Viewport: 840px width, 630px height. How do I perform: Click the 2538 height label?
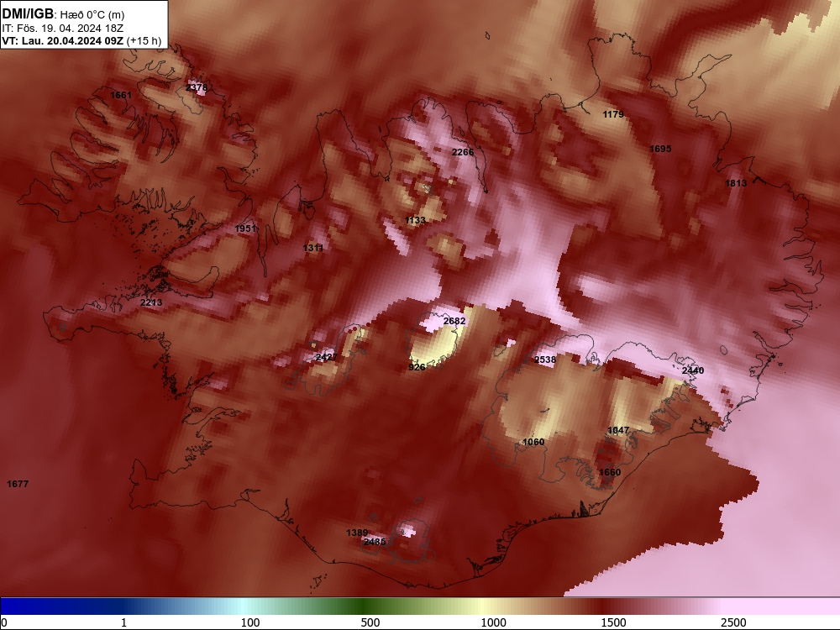(x=545, y=360)
